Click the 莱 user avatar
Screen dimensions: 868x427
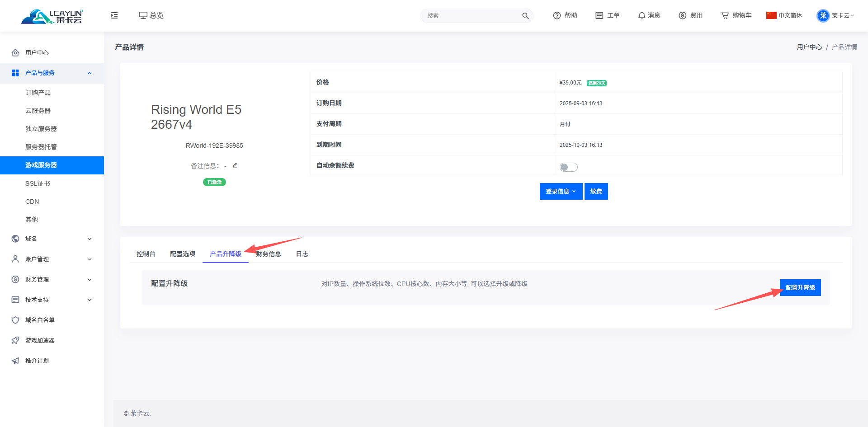coord(823,15)
